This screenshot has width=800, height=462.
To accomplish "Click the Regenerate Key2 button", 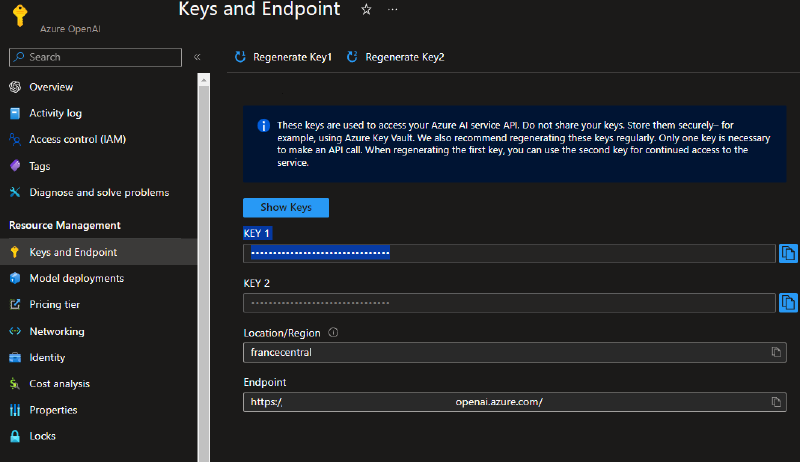I will coord(395,57).
